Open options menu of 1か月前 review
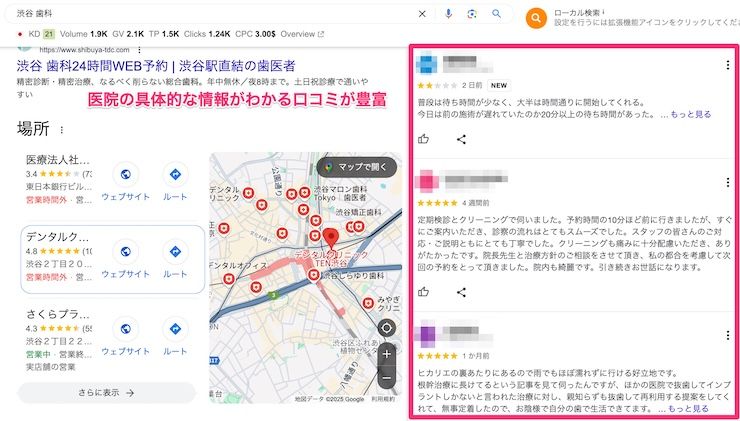Screen dimensions: 740x421 [x=728, y=335]
